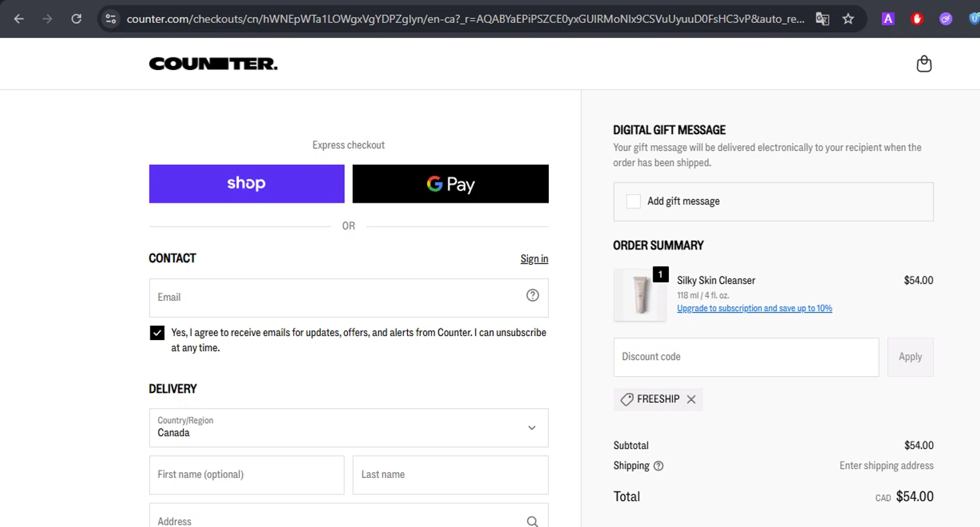Open the blue shield extension icon
This screenshot has height=527, width=980.
coord(973,19)
